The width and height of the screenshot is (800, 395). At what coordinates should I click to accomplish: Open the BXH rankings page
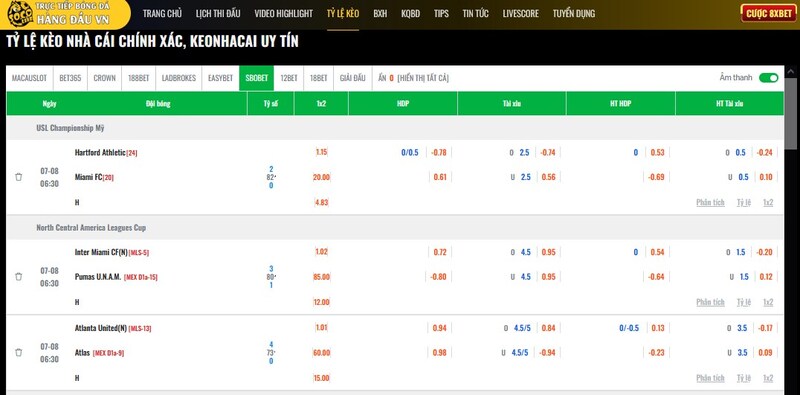[x=380, y=14]
